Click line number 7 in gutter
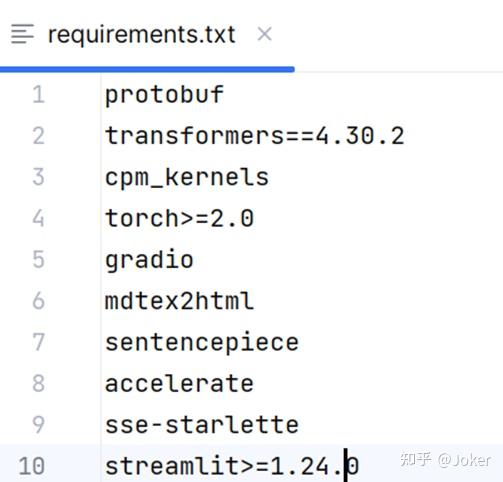 (x=39, y=342)
